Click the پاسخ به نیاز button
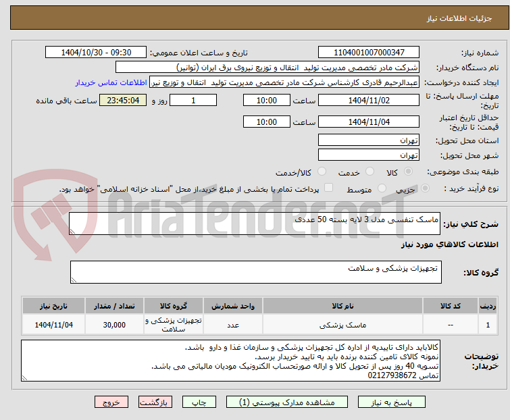 point(392,402)
